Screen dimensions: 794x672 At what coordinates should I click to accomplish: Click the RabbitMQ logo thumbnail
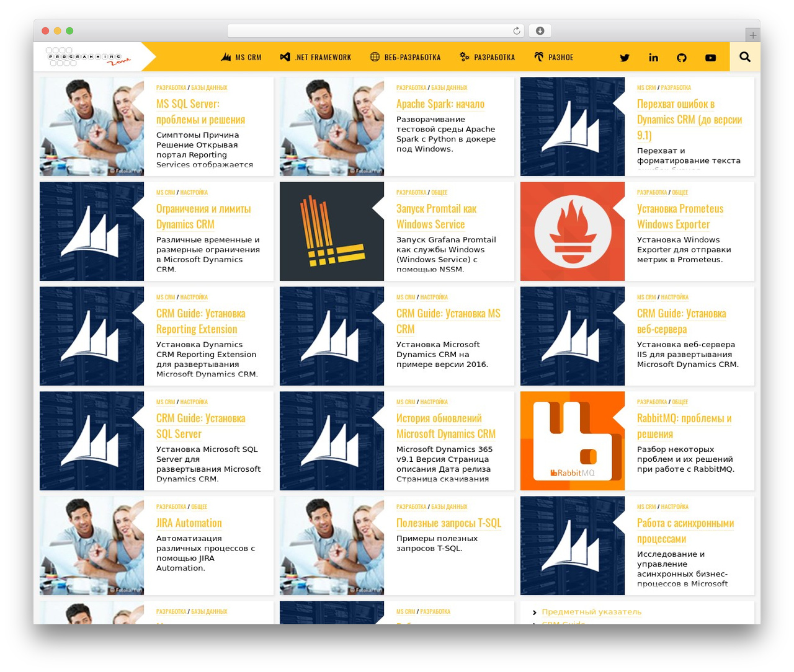(x=573, y=441)
